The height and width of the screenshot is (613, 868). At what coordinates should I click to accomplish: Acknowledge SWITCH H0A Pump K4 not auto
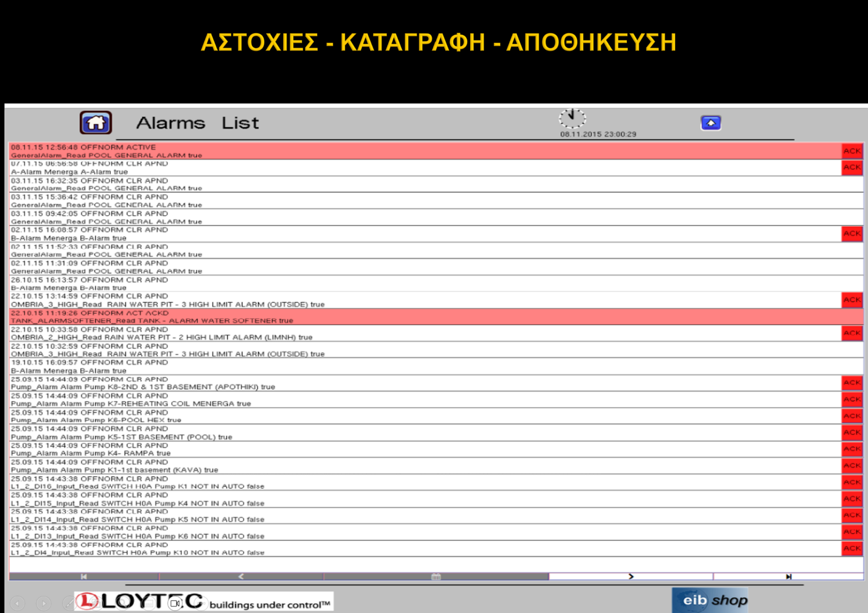pos(852,499)
